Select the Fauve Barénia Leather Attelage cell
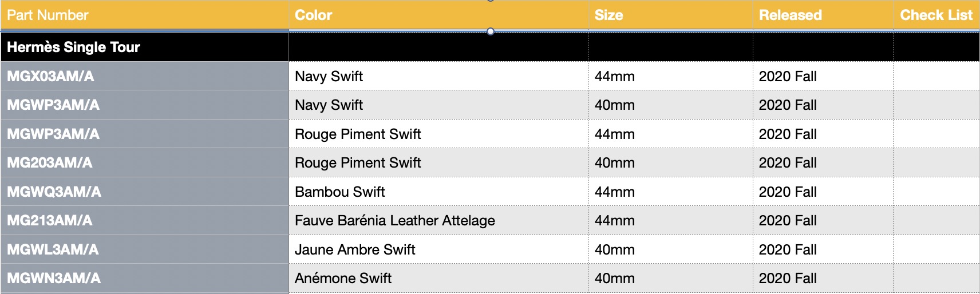The image size is (980, 294). pyautogui.click(x=438, y=220)
